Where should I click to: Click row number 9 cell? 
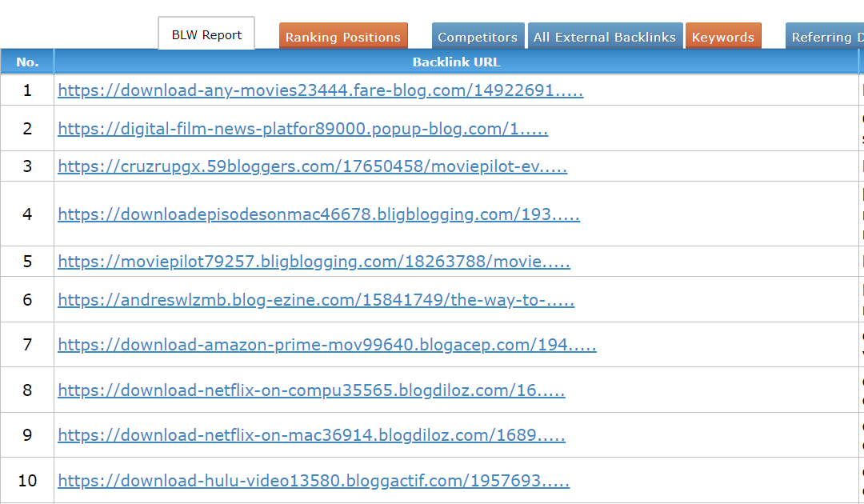click(x=27, y=435)
